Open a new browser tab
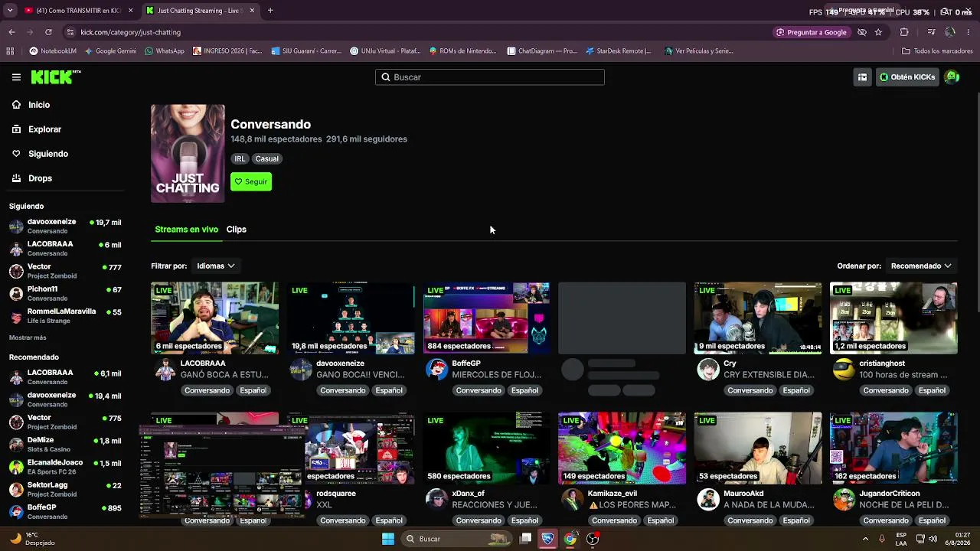The width and height of the screenshot is (980, 551). pos(270,11)
